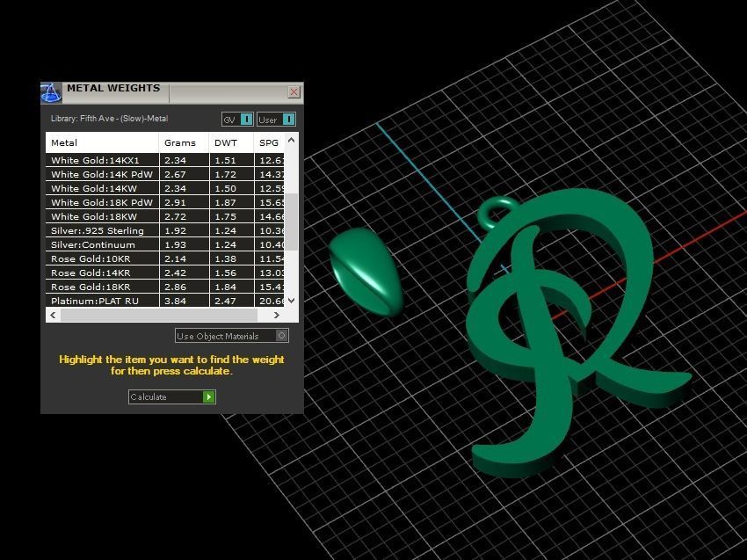The width and height of the screenshot is (747, 560).
Task: Click the 2.91 grams value
Action: click(175, 202)
